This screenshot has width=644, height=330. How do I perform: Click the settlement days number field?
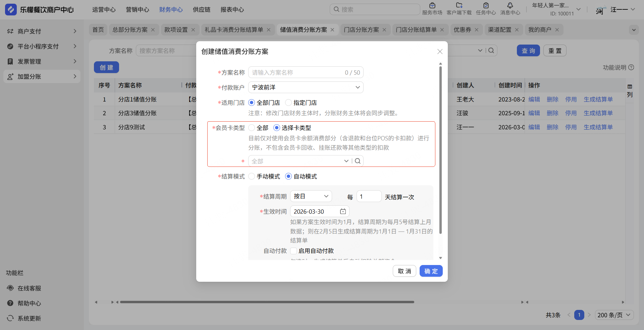(x=369, y=196)
